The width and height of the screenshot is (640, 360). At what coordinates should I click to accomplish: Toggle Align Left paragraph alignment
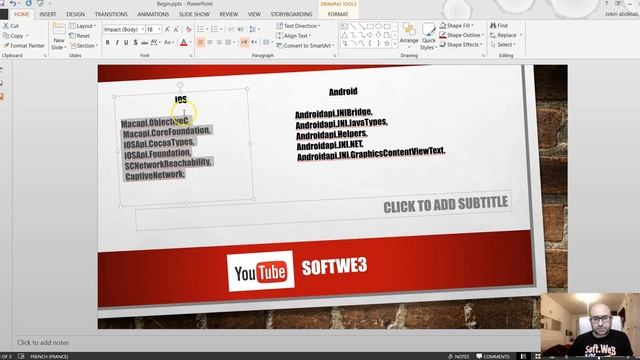tap(200, 42)
